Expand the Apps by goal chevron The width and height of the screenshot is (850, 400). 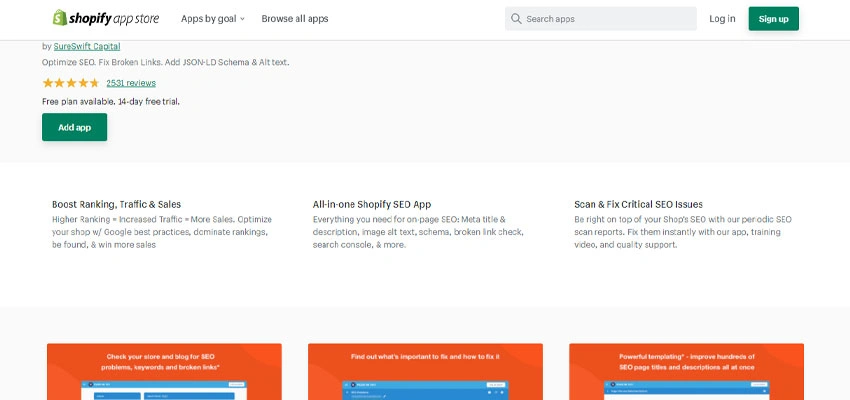pos(242,19)
